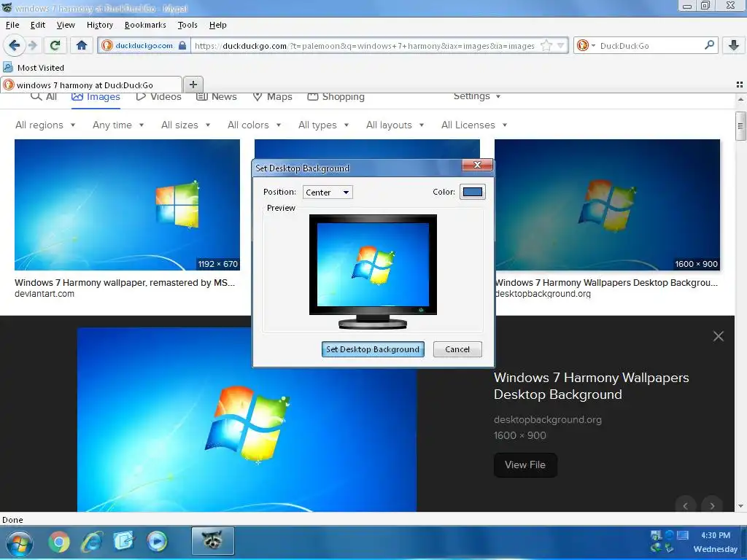
Task: Select the Images search tab
Action: (96, 97)
